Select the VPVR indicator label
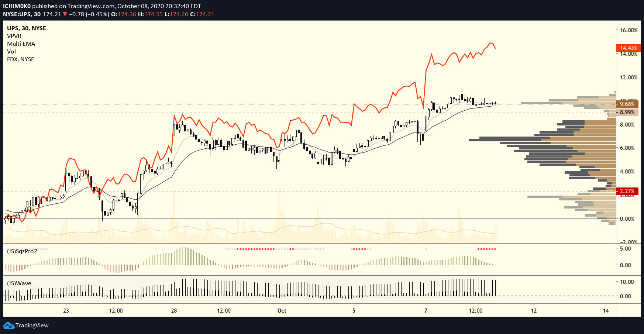Image resolution: width=644 pixels, height=334 pixels. click(x=14, y=36)
